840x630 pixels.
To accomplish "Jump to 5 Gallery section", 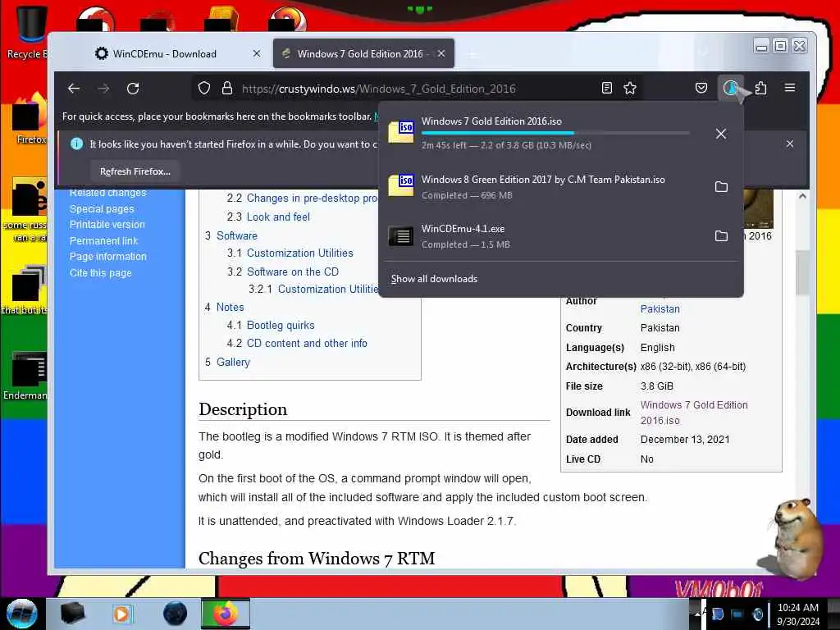I will (233, 362).
